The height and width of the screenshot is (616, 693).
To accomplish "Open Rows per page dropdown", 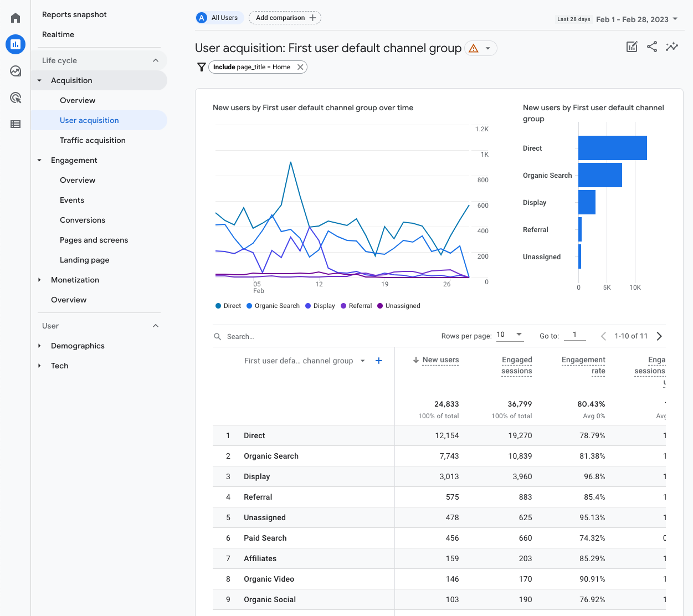I will [x=510, y=335].
